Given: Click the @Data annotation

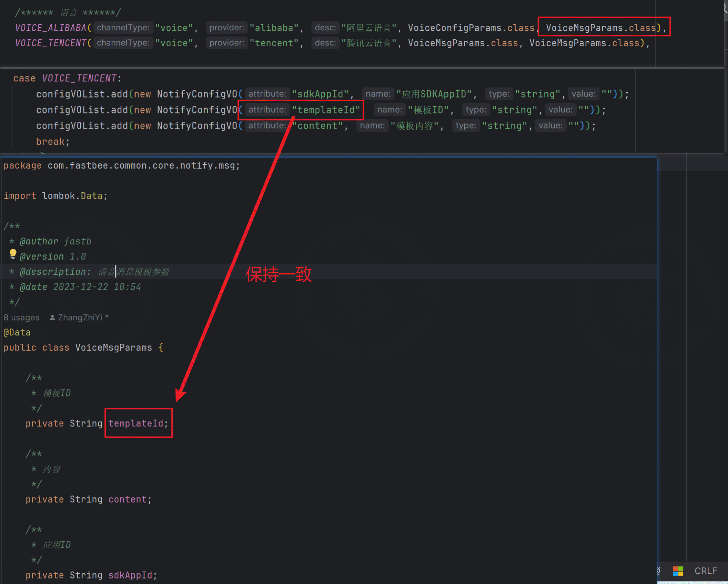Looking at the screenshot, I should tap(17, 333).
